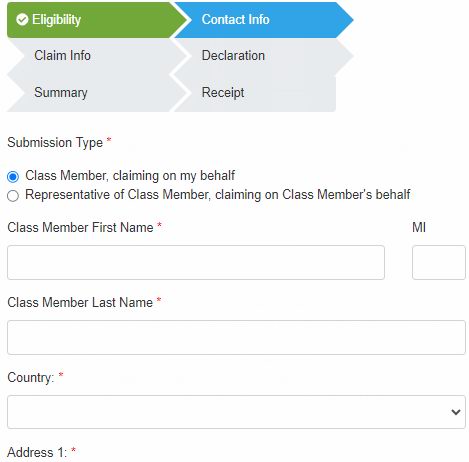Focus the Class Member Last Name field

tap(236, 337)
